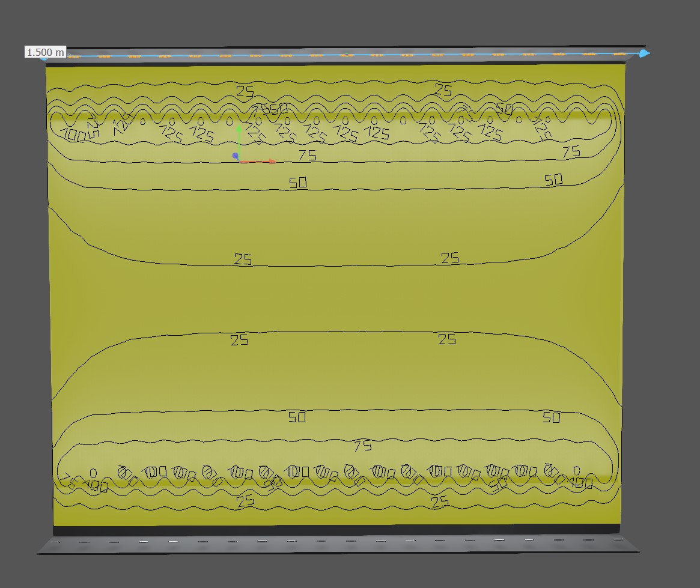Click the 75 label on the lower isoline band
This screenshot has width=700, height=588.
(362, 446)
